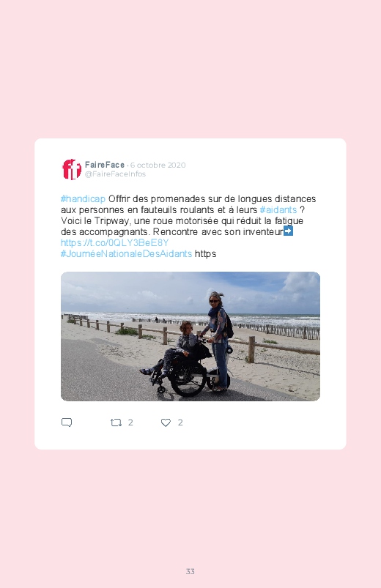Viewport: 381px width, 588px height.
Task: Open the #JournéeNationaleDesAidants hashtag
Action: pyautogui.click(x=126, y=253)
